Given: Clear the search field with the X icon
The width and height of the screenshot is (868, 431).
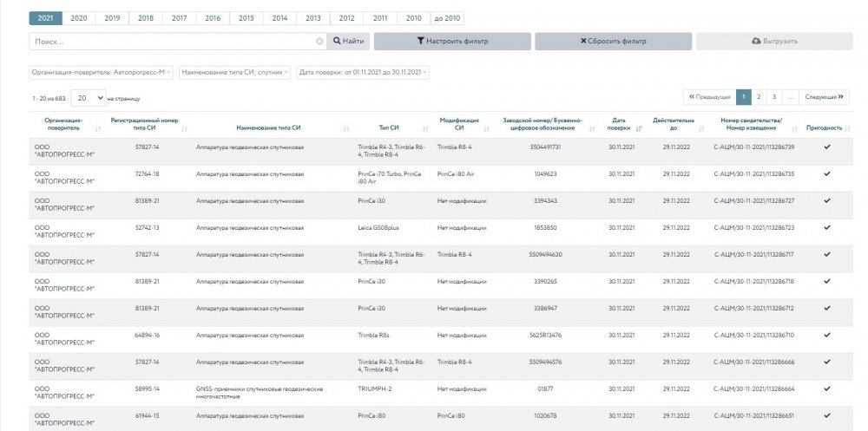Looking at the screenshot, I should pyautogui.click(x=319, y=41).
